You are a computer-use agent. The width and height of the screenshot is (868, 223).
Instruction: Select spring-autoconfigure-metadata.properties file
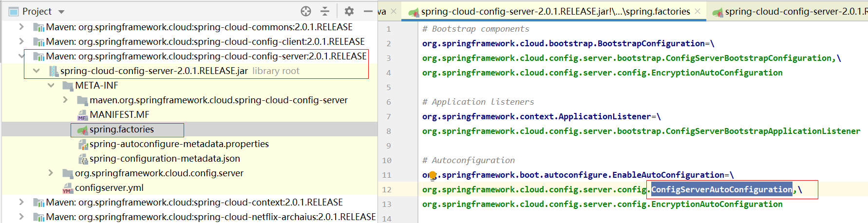[x=179, y=144]
